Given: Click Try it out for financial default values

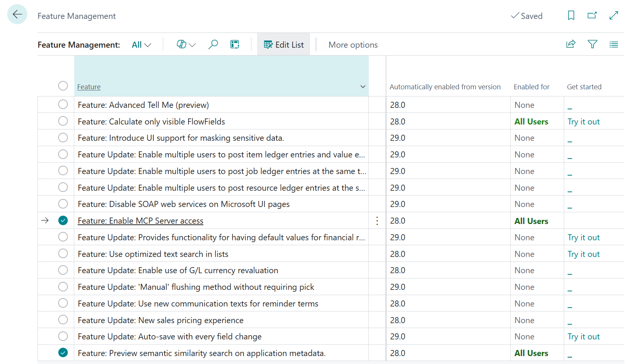Looking at the screenshot, I should click(583, 237).
